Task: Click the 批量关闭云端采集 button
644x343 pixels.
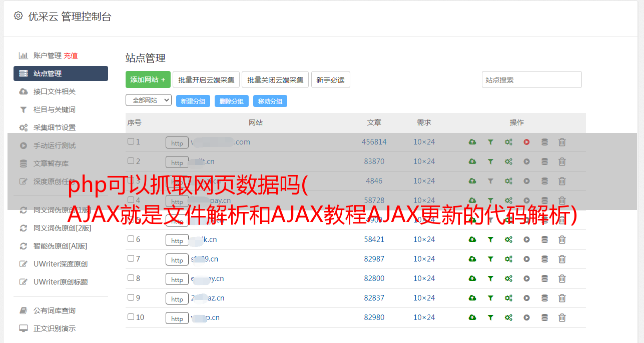Action: click(275, 79)
